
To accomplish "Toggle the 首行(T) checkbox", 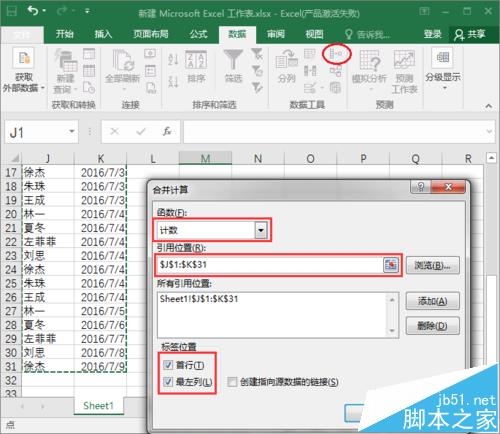I will click(x=168, y=365).
